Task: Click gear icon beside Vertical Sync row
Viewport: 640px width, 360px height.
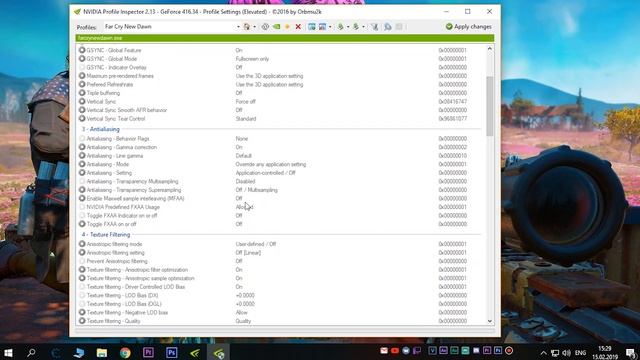Action: click(82, 101)
